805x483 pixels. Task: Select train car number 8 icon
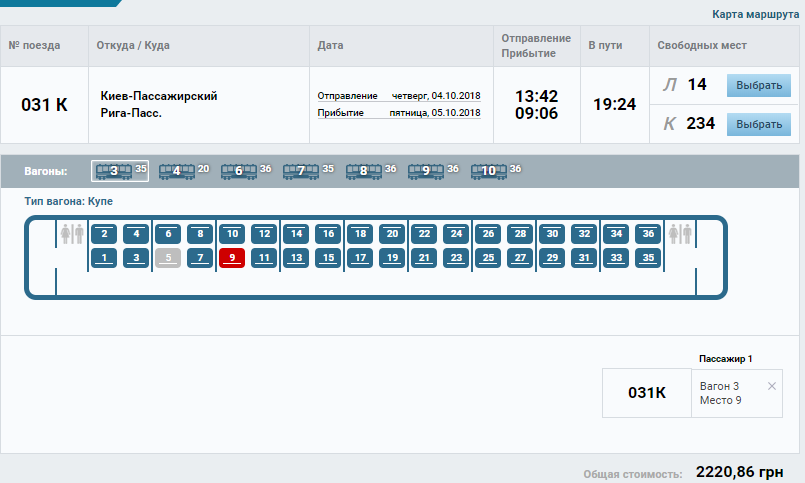(363, 171)
